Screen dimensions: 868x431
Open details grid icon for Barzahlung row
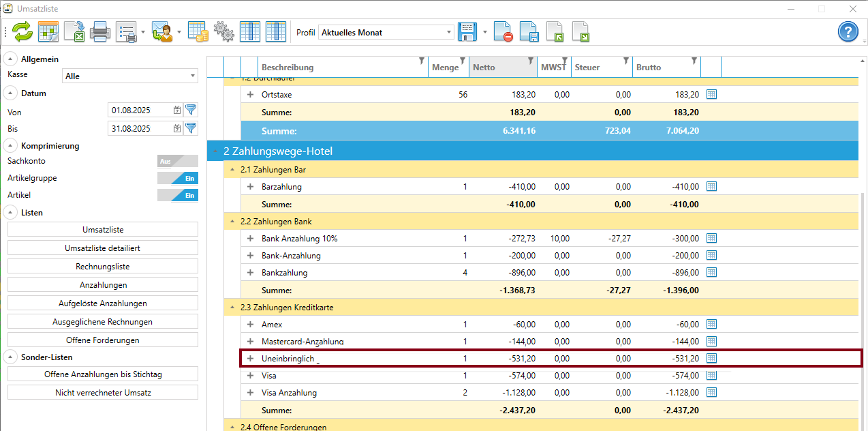(x=711, y=186)
